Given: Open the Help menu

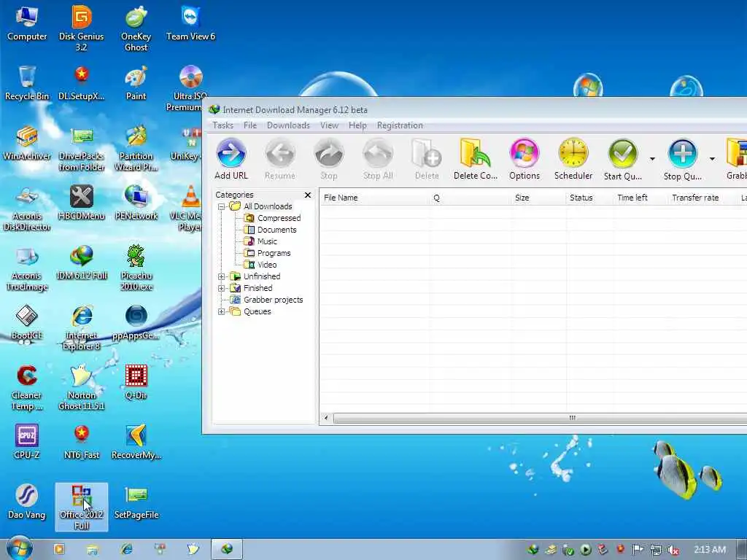Looking at the screenshot, I should (x=357, y=125).
